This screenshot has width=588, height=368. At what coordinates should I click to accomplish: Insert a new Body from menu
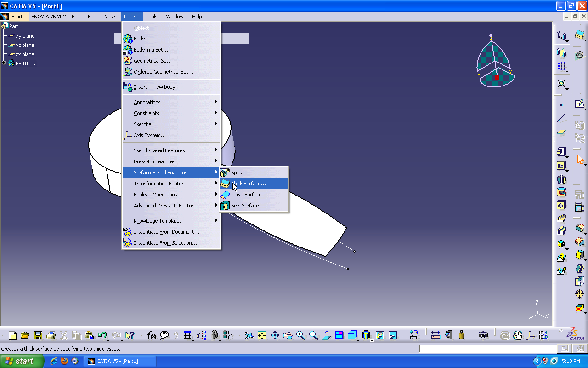(x=171, y=39)
